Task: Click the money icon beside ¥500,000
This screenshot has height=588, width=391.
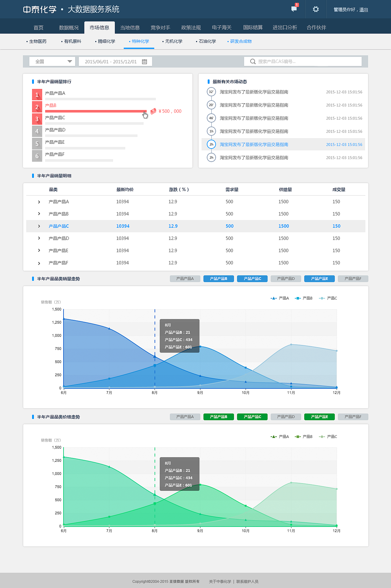Action: 153,111
